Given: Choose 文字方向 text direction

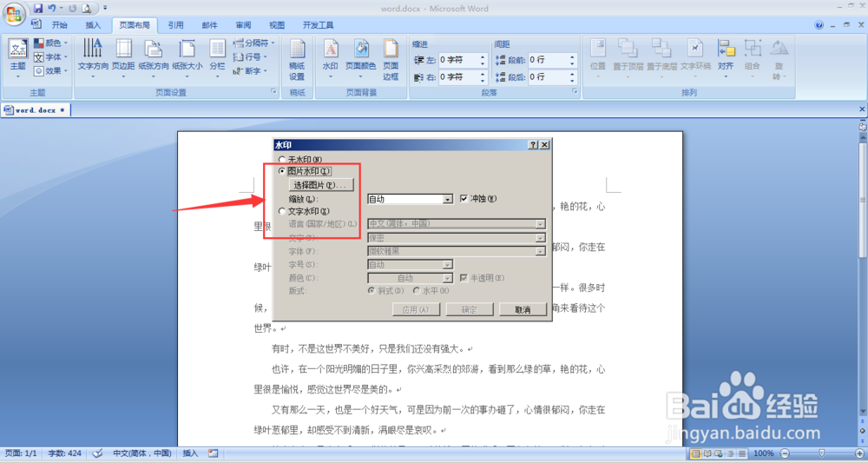Looking at the screenshot, I should click(x=93, y=58).
